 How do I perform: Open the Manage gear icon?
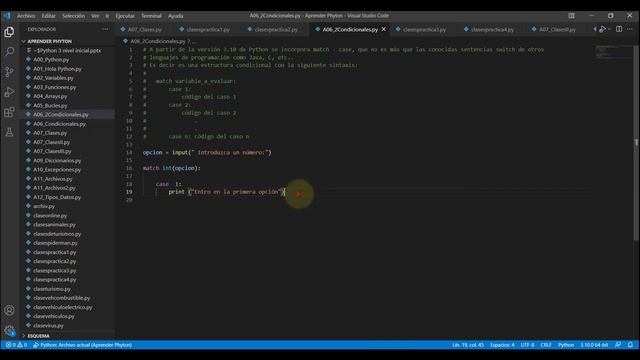pyautogui.click(x=9, y=330)
